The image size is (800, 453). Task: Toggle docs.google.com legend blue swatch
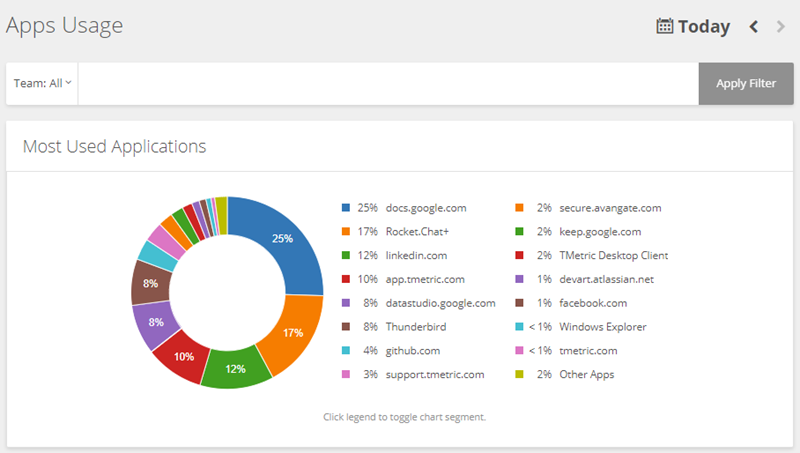[346, 208]
